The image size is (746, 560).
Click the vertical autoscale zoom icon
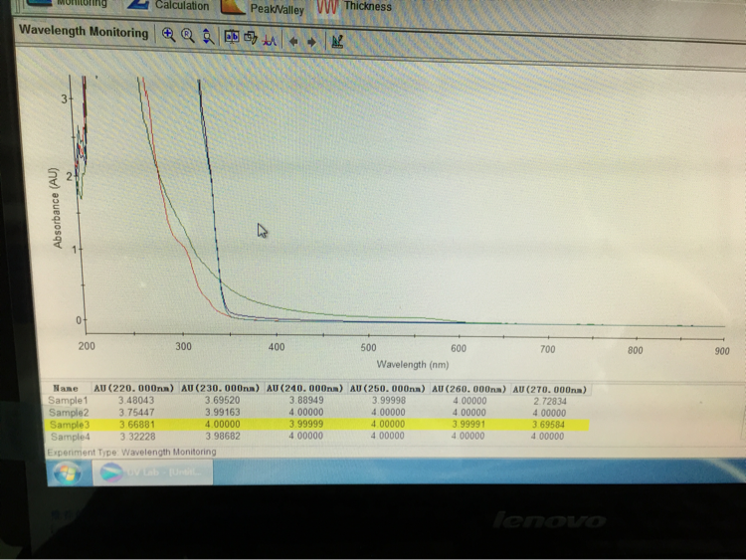(x=208, y=37)
